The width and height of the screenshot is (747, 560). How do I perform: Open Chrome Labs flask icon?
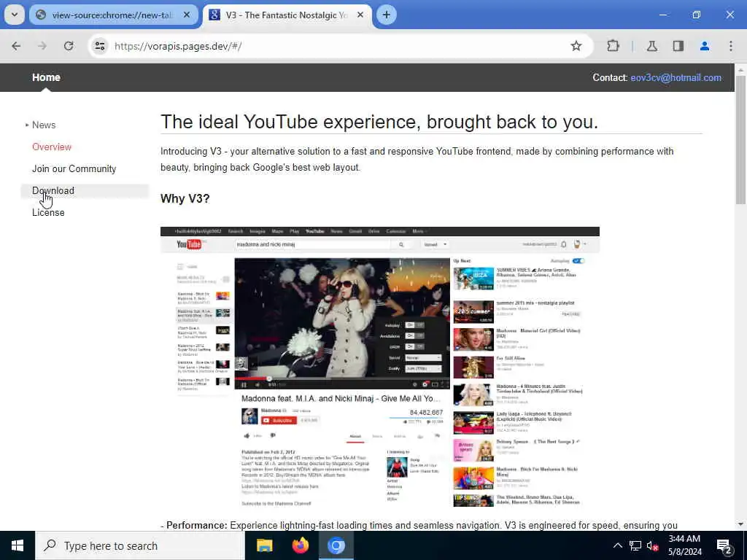point(651,46)
